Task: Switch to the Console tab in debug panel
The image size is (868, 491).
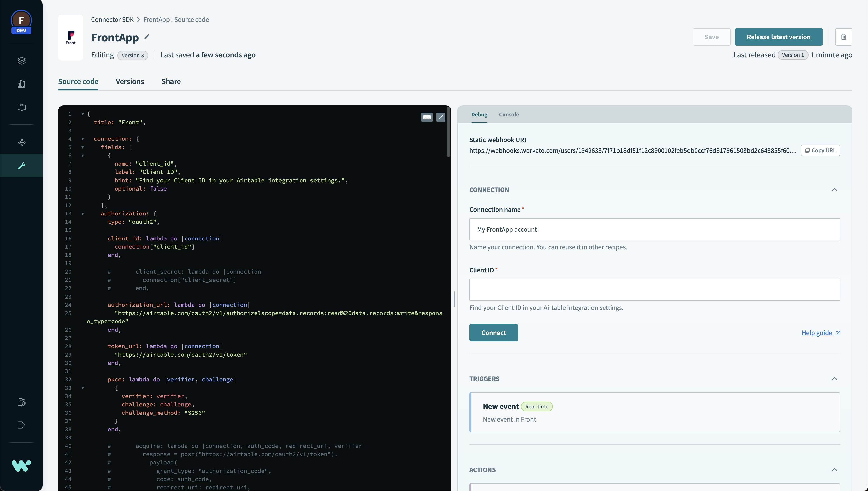Action: (x=509, y=115)
